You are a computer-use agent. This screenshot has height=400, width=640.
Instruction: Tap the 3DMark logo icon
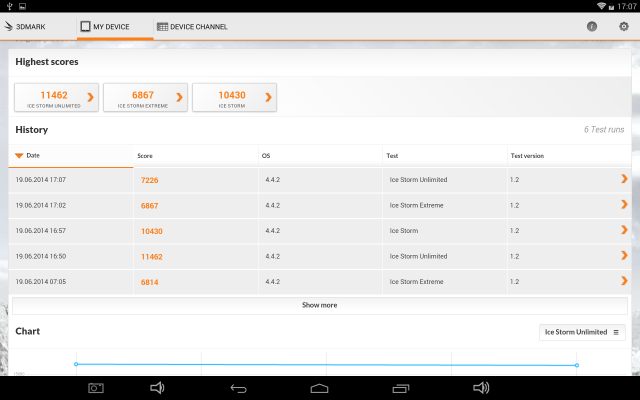tap(9, 27)
